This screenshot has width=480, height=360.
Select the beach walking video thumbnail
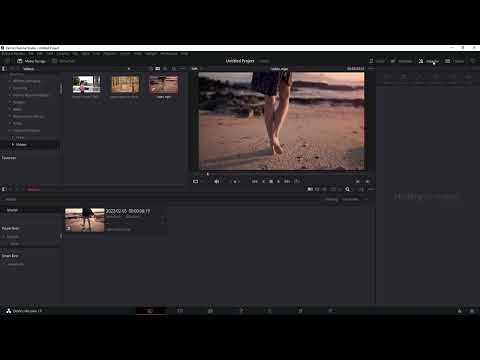(163, 85)
